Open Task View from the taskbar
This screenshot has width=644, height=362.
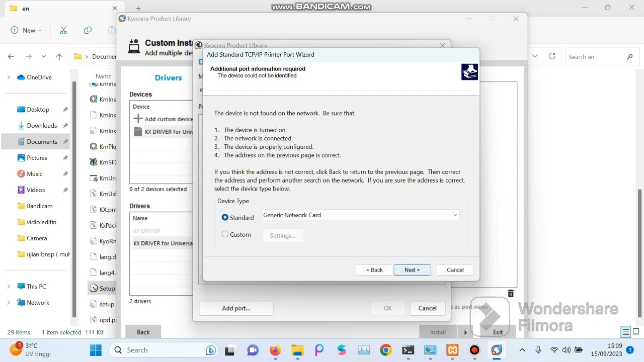tap(230, 350)
